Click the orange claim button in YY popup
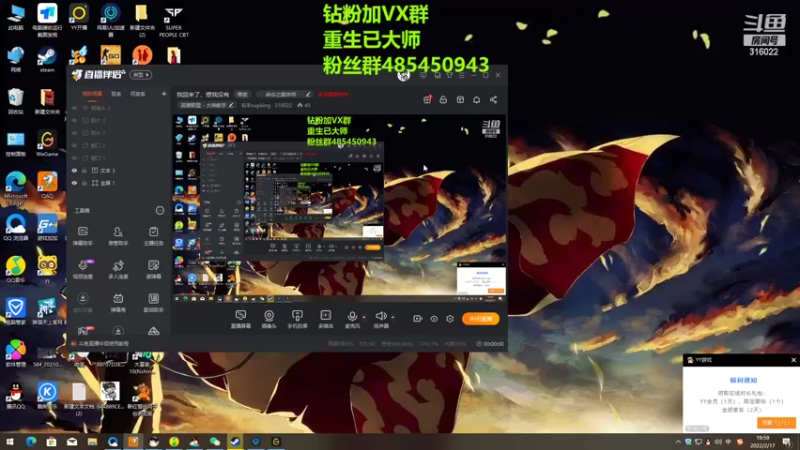The image size is (800, 450). point(776,422)
